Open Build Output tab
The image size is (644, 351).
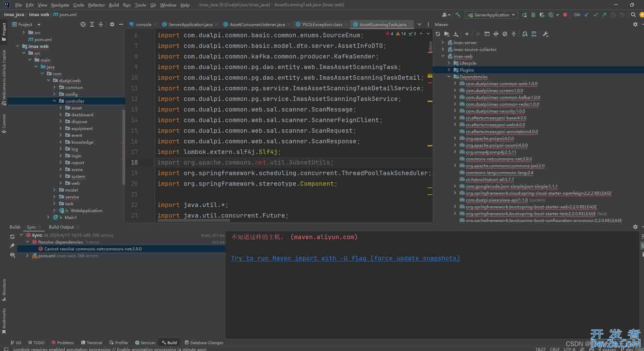61,227
